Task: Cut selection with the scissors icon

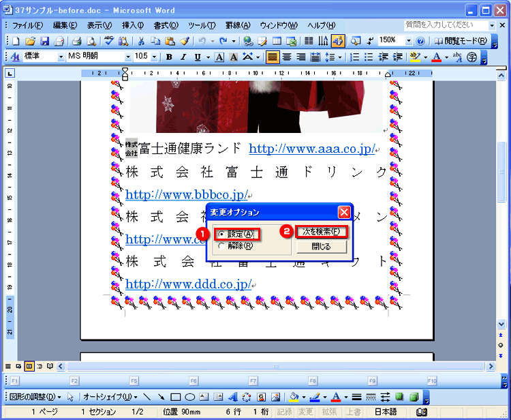Action: [141, 41]
